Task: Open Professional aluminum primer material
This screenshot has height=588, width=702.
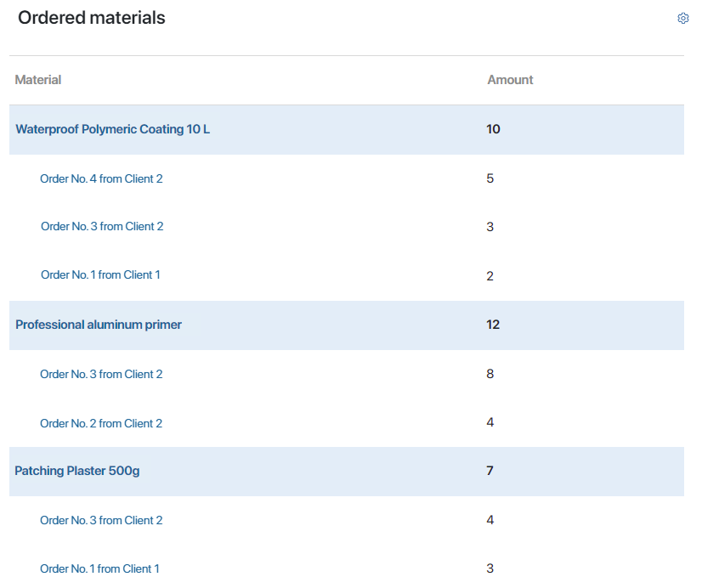Action: [99, 325]
